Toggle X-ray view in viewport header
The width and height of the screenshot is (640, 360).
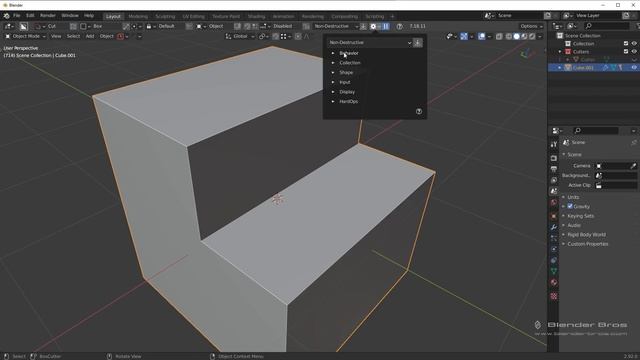(499, 36)
